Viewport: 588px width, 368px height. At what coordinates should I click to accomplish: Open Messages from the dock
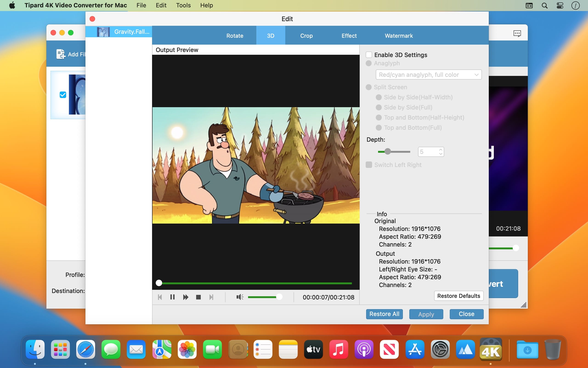pos(111,350)
